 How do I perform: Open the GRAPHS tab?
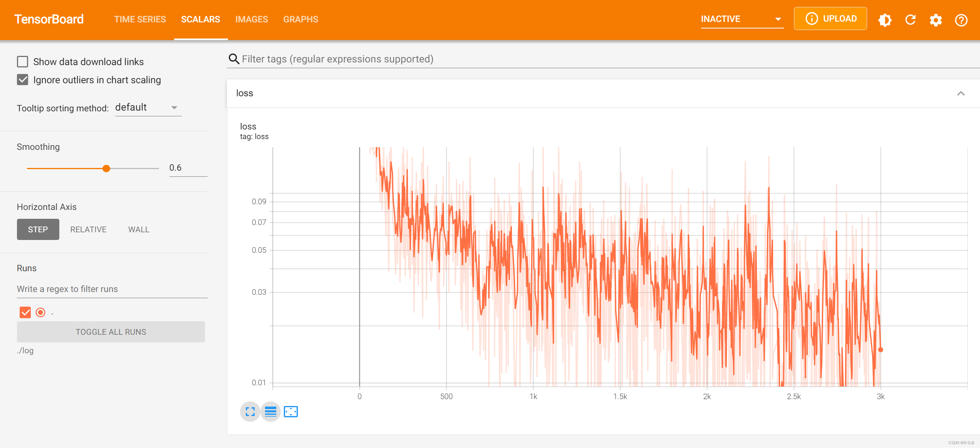click(x=300, y=19)
